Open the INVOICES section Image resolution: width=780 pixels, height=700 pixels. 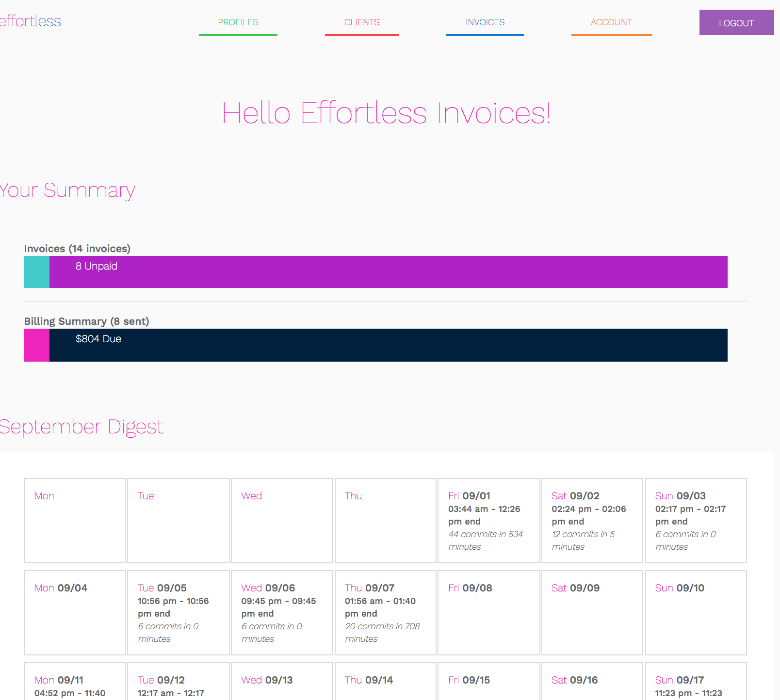[x=485, y=22]
